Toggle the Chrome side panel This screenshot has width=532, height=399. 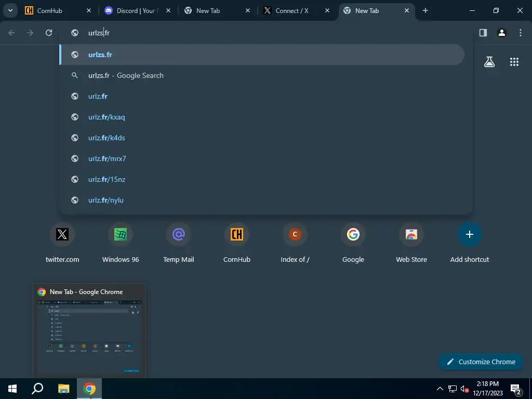(483, 33)
